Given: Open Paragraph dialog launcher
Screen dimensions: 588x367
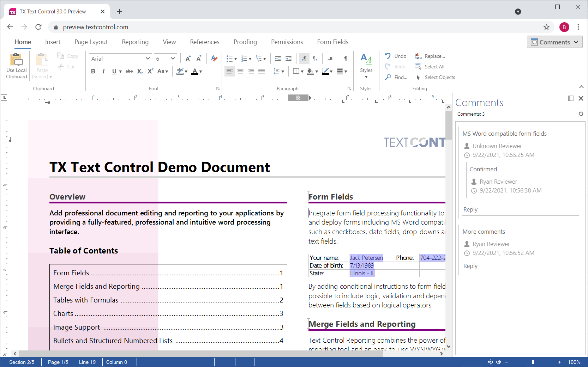Looking at the screenshot, I should (349, 89).
